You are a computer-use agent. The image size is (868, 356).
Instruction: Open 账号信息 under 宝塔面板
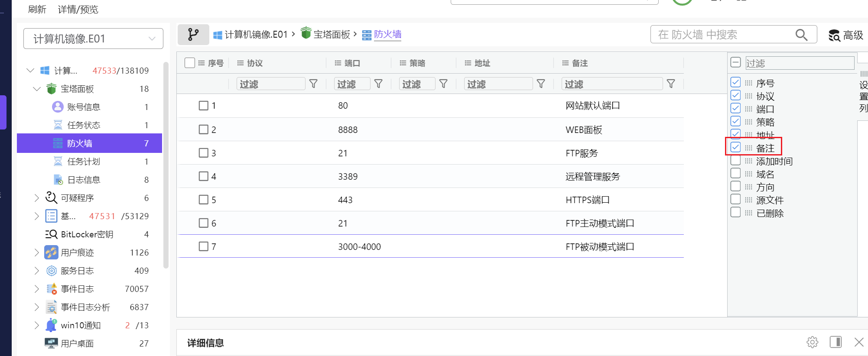[x=84, y=107]
